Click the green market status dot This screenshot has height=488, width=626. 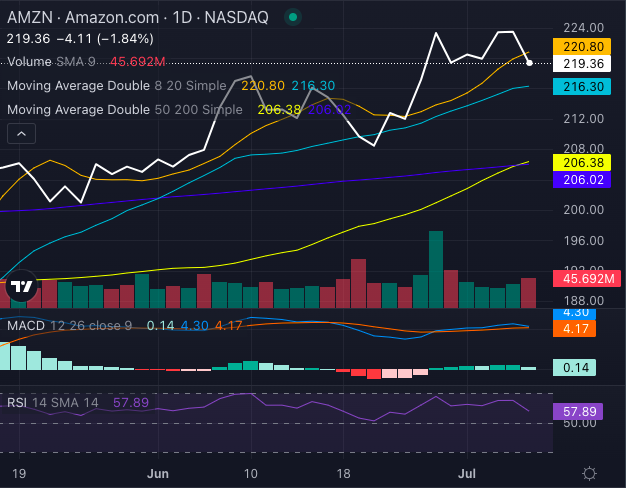tap(293, 17)
